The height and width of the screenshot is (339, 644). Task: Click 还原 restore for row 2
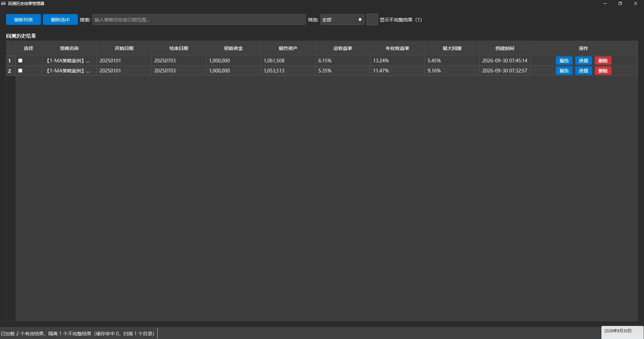click(x=584, y=71)
